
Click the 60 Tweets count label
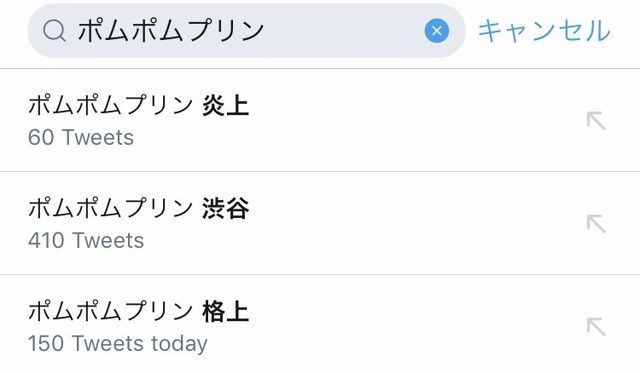81,138
